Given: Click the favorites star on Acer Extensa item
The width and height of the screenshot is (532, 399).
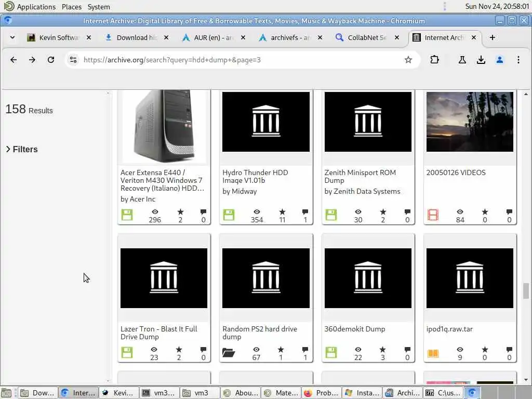Looking at the screenshot, I should (180, 212).
